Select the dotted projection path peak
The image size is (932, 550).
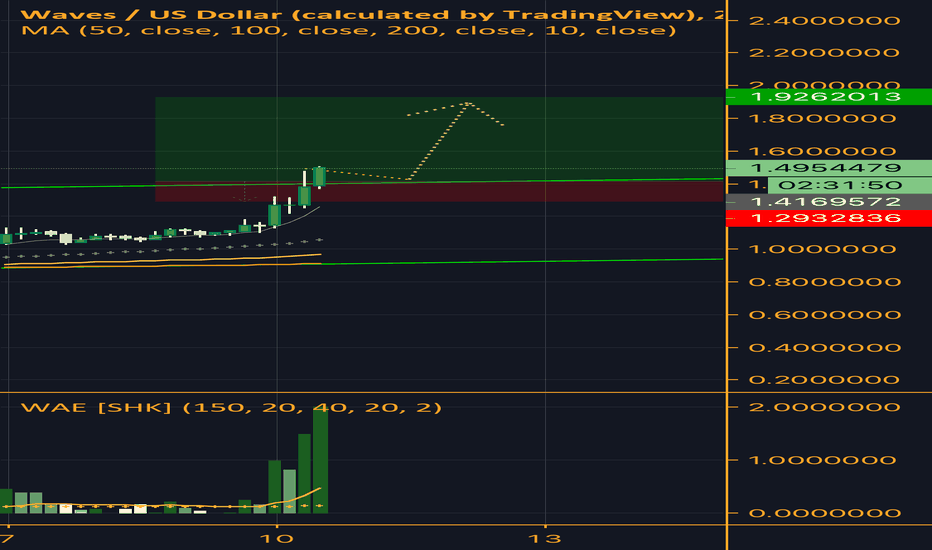pos(468,103)
